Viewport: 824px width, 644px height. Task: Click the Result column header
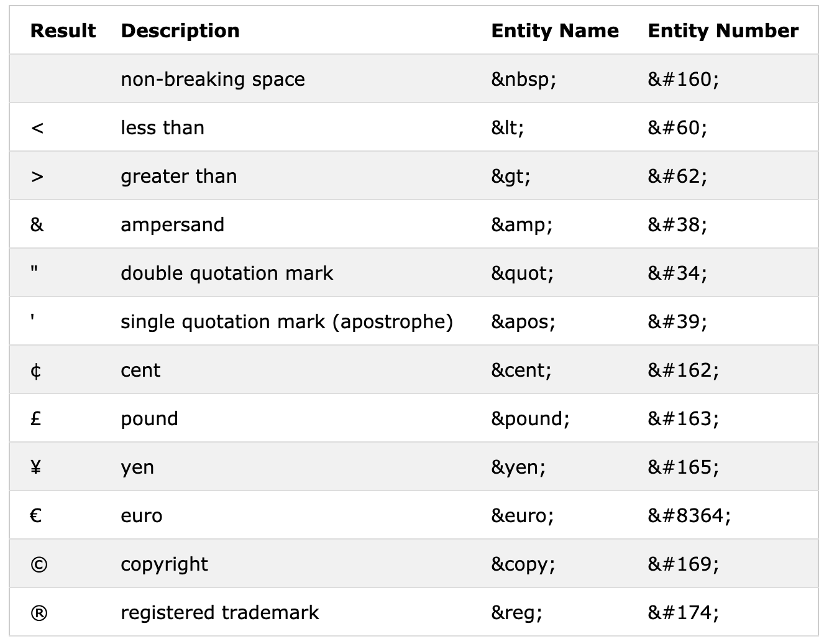pyautogui.click(x=63, y=30)
